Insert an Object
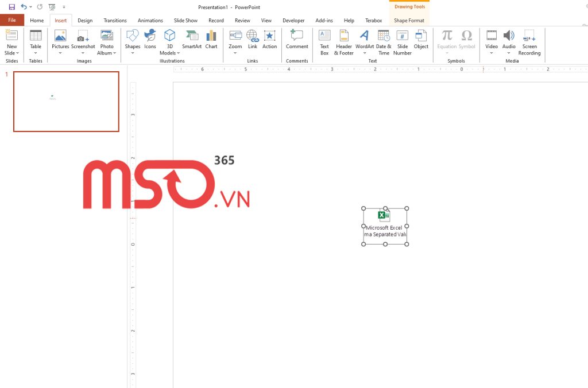Image resolution: width=588 pixels, height=388 pixels. [x=421, y=39]
